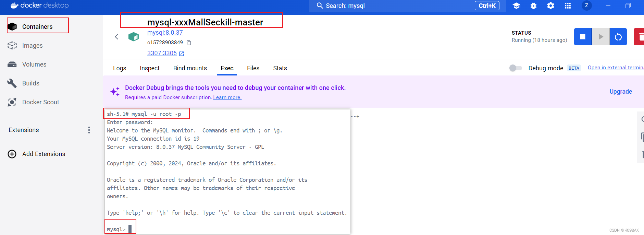Open the 3307:3306 port link
Image resolution: width=644 pixels, height=235 pixels.
pyautogui.click(x=162, y=53)
